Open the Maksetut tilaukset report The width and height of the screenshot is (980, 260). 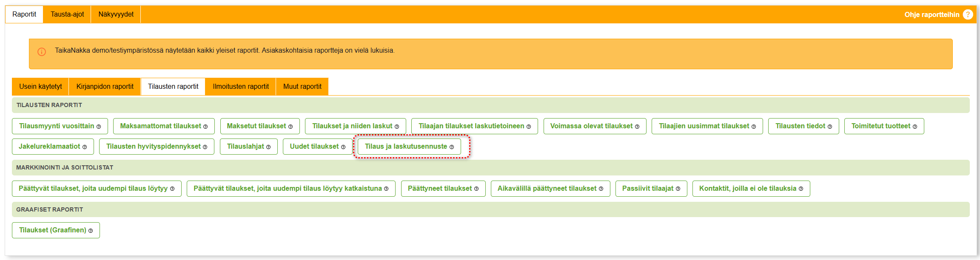(x=260, y=126)
